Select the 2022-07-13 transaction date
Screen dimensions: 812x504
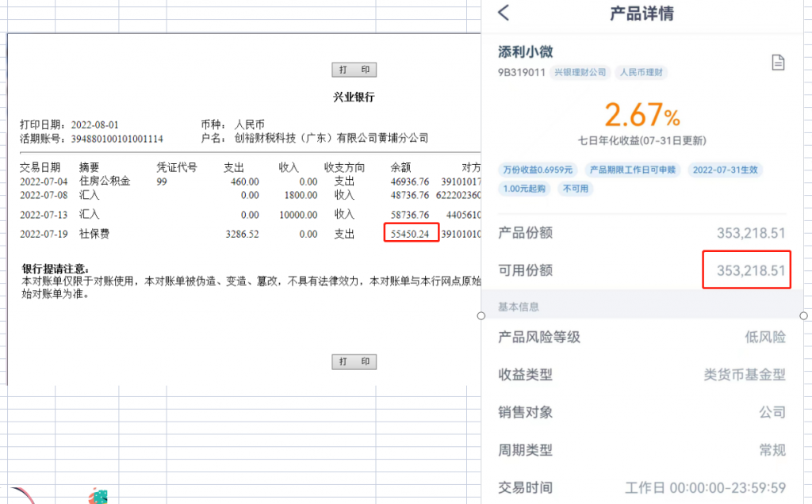pyautogui.click(x=44, y=215)
